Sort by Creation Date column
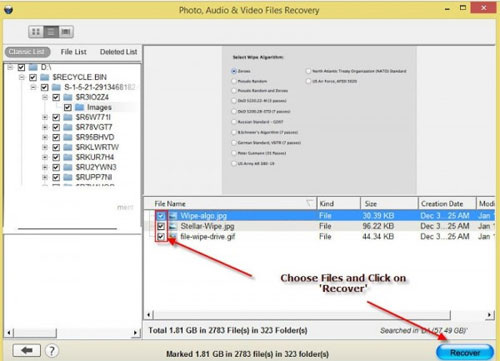Screen dimensions: 500x361 pyautogui.click(x=447, y=203)
